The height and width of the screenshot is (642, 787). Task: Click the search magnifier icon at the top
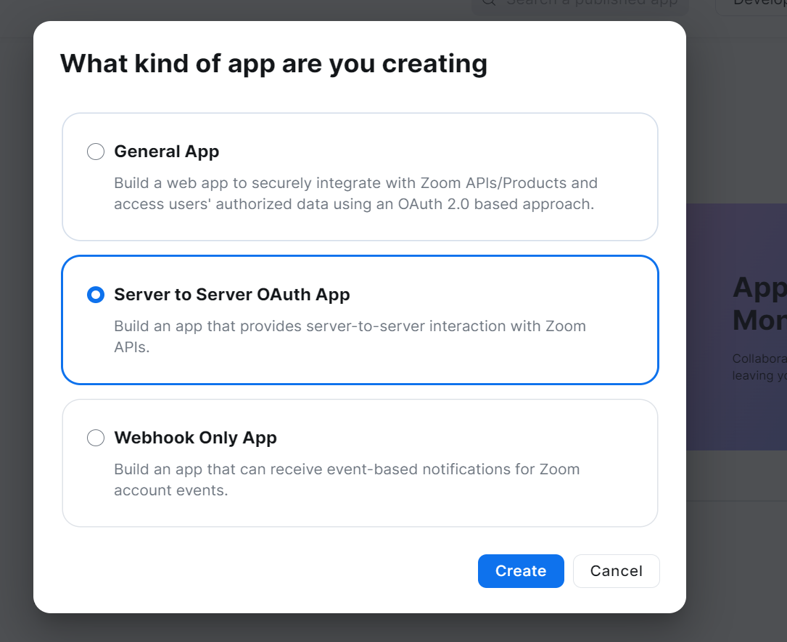tap(489, 3)
